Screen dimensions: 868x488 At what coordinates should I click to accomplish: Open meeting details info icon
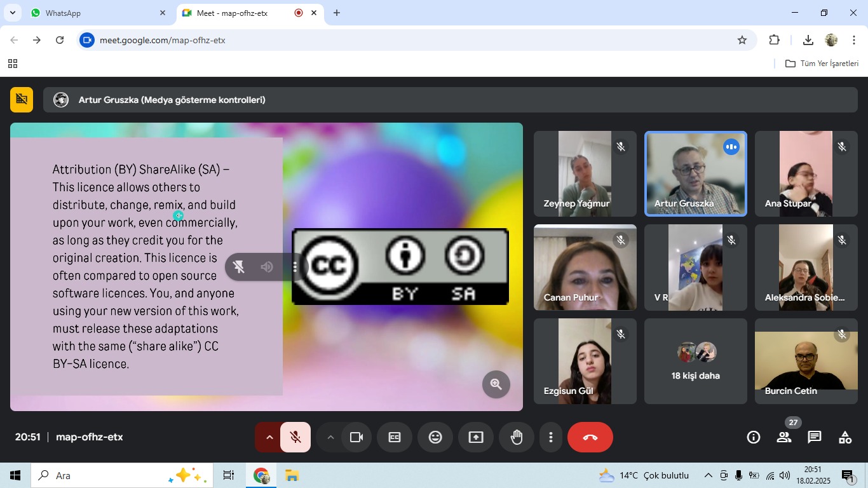tap(754, 437)
